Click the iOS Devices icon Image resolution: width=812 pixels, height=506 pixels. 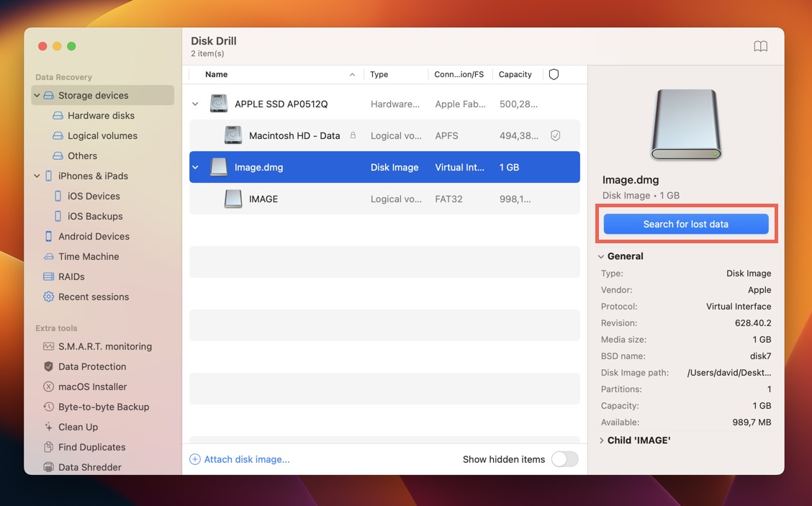click(x=58, y=196)
